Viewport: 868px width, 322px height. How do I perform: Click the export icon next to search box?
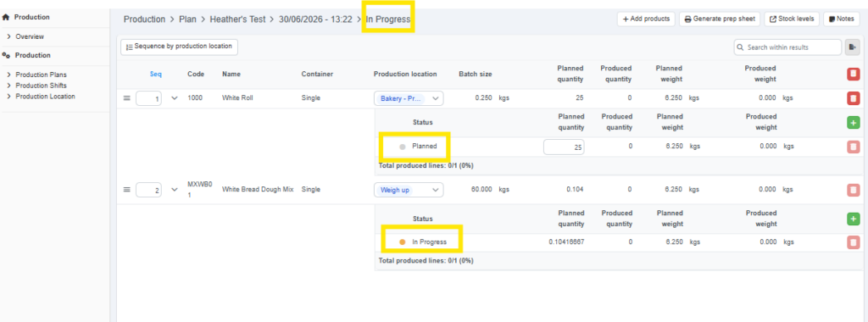tap(852, 47)
